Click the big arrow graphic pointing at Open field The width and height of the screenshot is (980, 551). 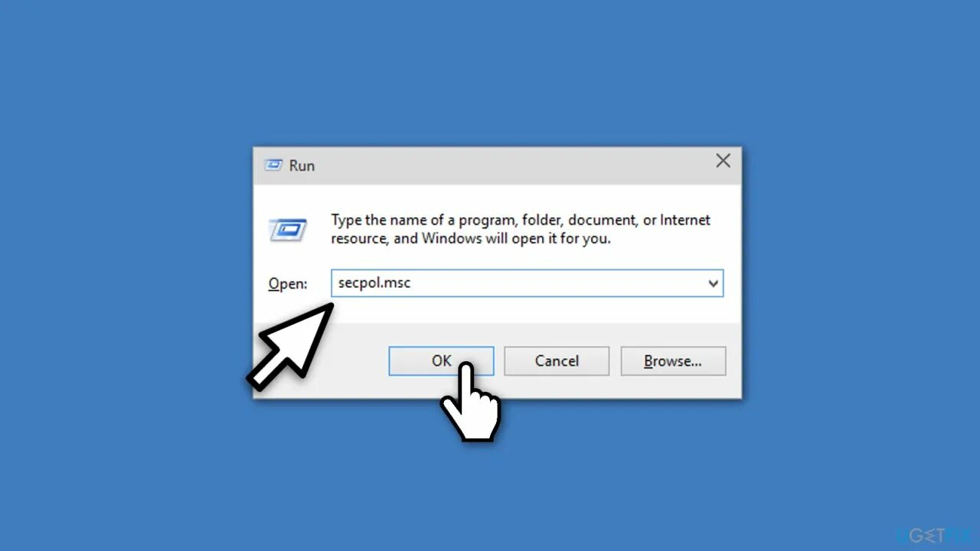tap(290, 345)
